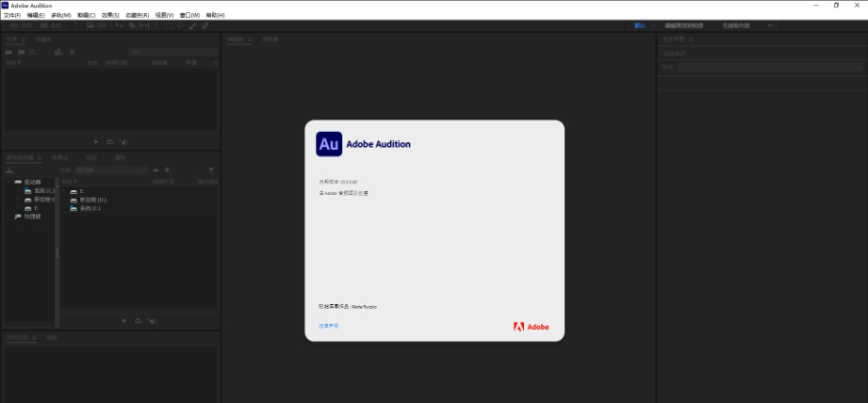The width and height of the screenshot is (868, 403).
Task: Click the play button in media browser
Action: coord(124,321)
